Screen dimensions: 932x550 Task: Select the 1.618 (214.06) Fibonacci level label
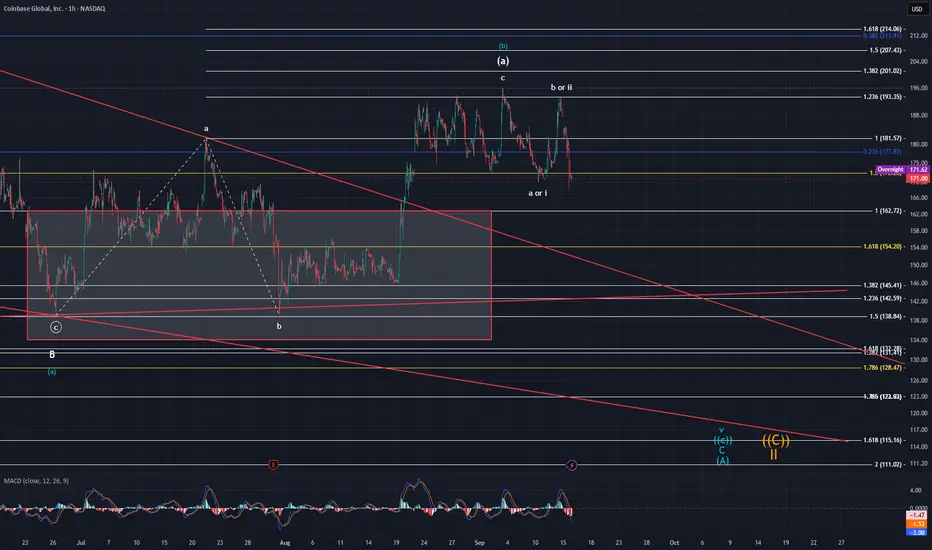[883, 29]
